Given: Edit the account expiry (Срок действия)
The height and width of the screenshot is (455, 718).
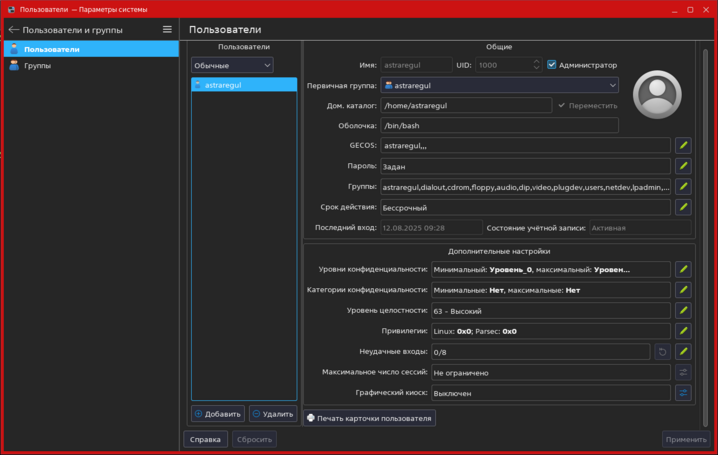Looking at the screenshot, I should [683, 207].
